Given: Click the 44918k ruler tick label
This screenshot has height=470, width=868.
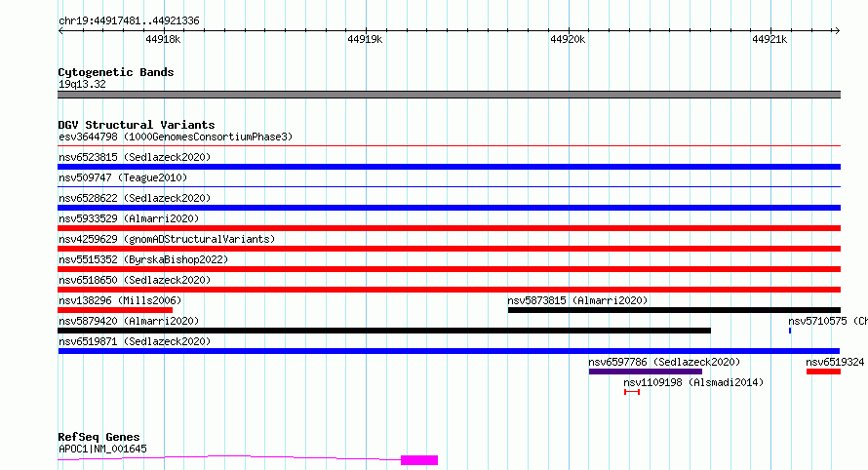Looking at the screenshot, I should point(163,39).
